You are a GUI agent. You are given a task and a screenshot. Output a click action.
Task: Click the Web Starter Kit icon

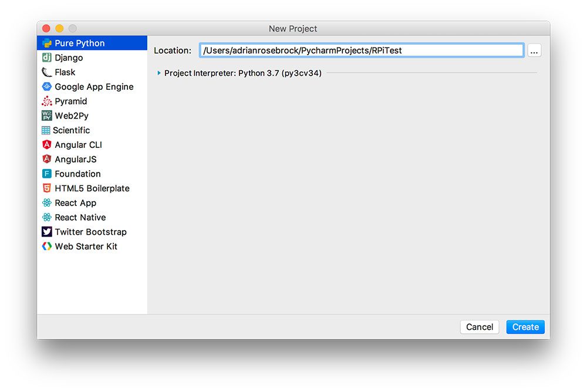click(47, 246)
